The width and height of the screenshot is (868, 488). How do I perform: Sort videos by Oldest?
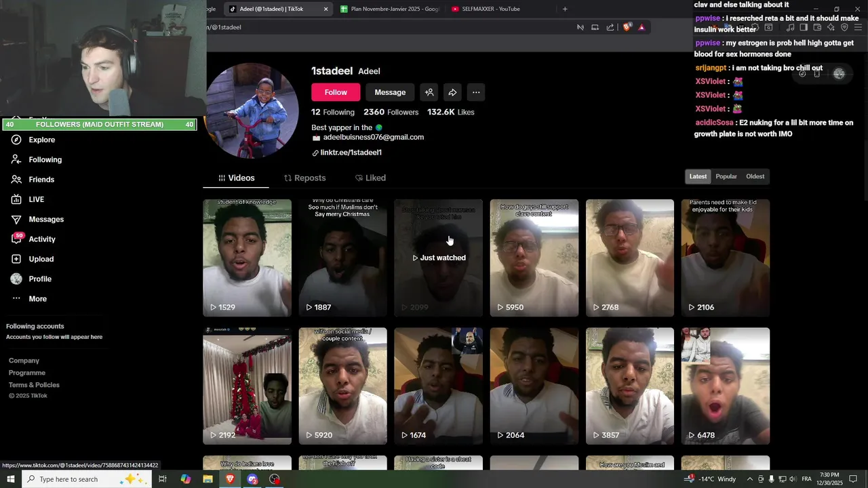click(755, 176)
